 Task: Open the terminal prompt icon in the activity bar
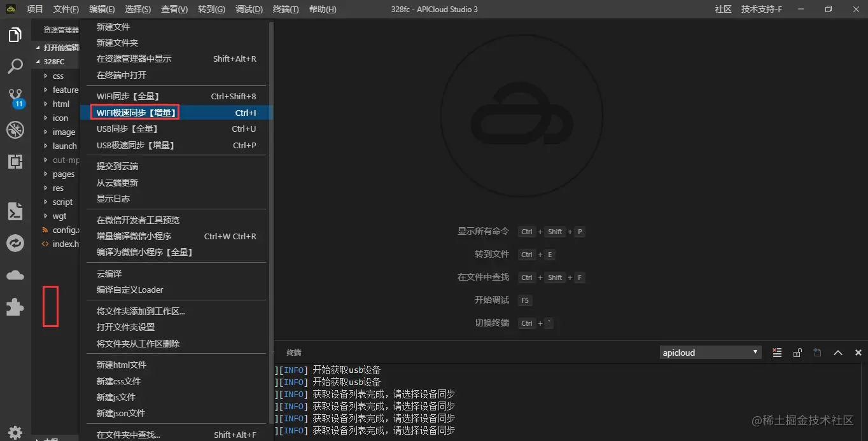tap(15, 211)
